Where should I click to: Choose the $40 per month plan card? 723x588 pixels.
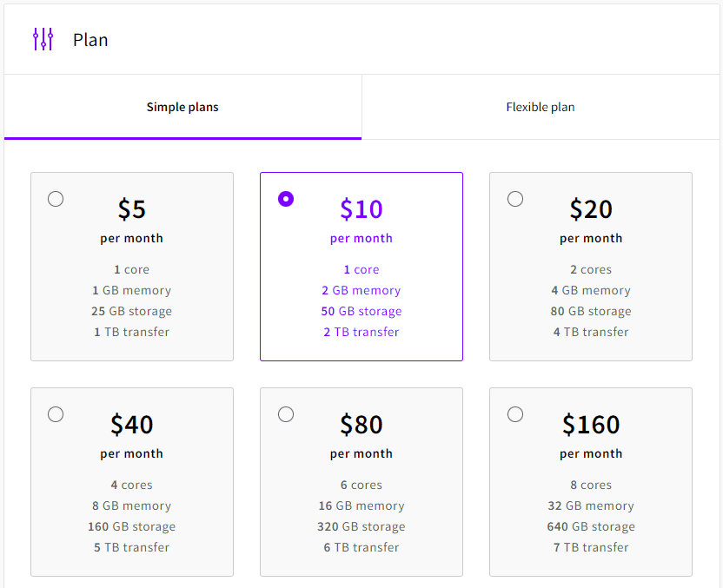(131, 482)
